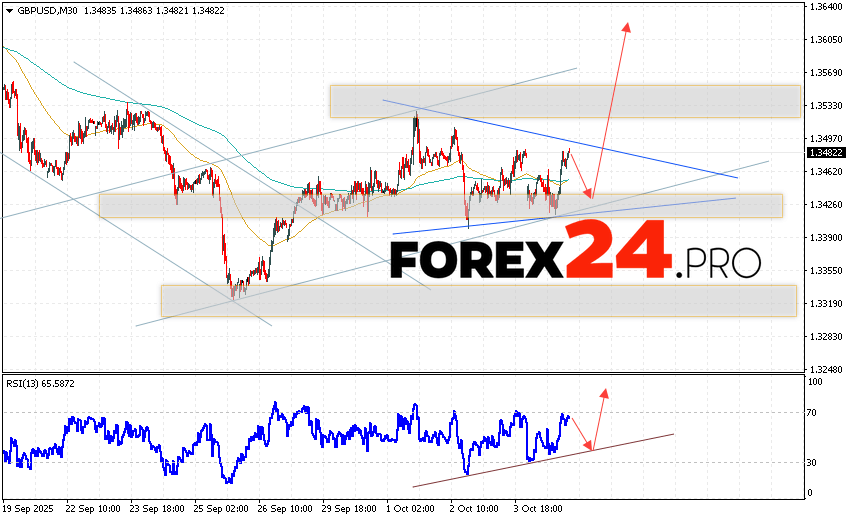This screenshot has width=850, height=520.
Task: Click the red arrowhead in RSI panel
Action: pos(604,393)
